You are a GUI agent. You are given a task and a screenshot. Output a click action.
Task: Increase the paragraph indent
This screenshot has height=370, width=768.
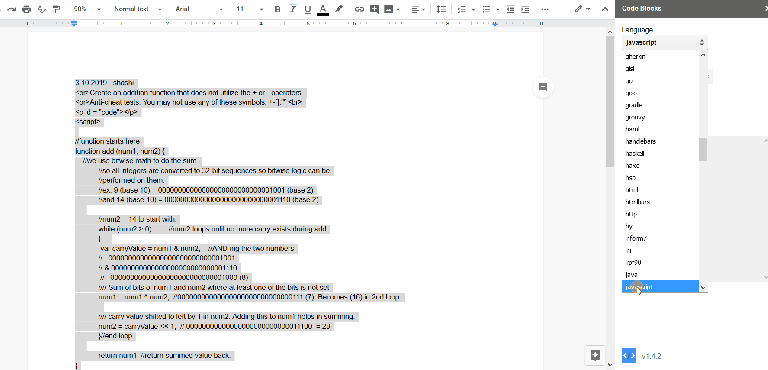[x=525, y=9]
